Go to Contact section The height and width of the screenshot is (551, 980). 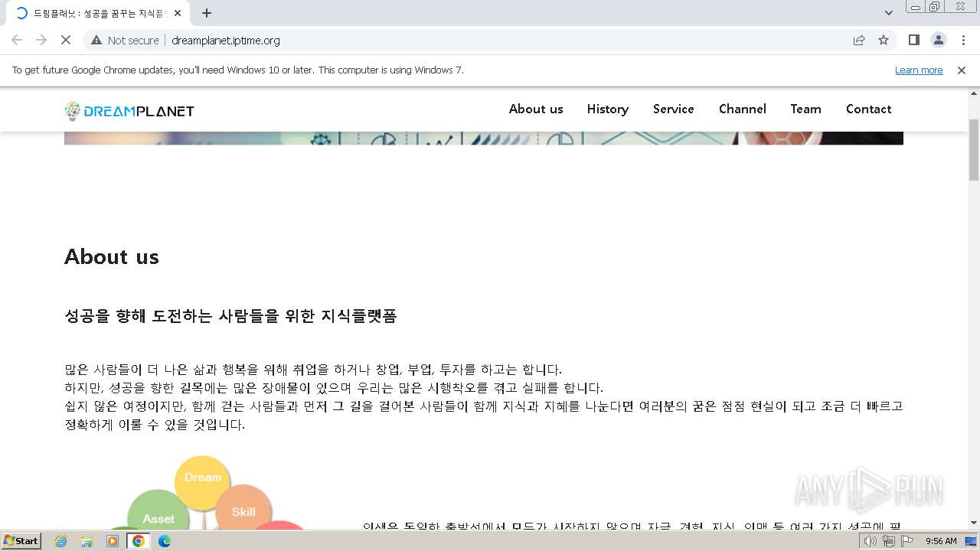coord(869,109)
